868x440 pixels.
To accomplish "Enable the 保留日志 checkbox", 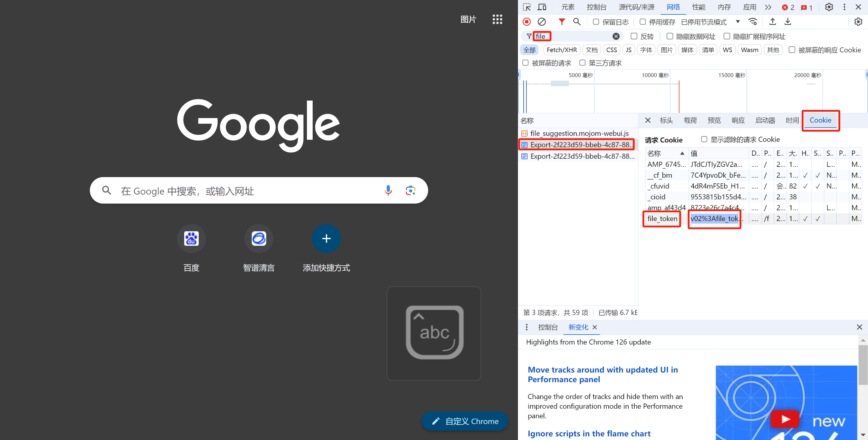I will (x=596, y=22).
